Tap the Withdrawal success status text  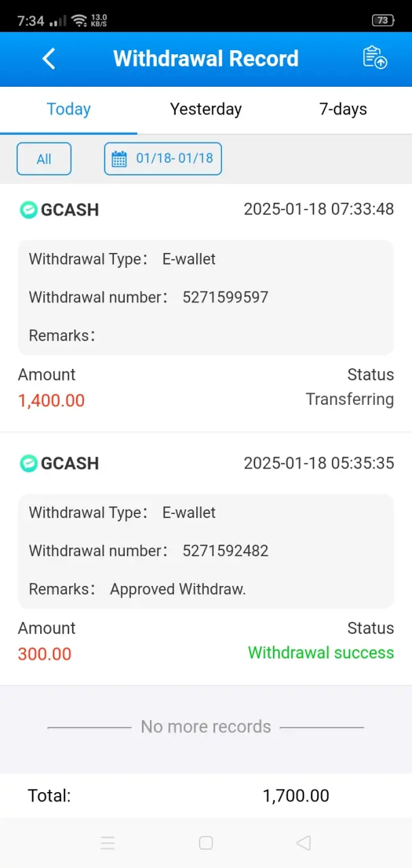(x=321, y=653)
